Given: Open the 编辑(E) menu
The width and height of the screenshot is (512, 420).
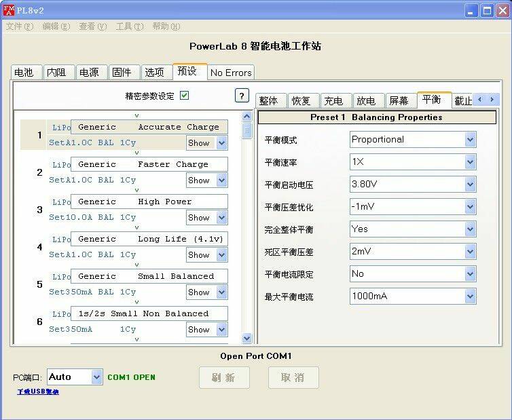Looking at the screenshot, I should [56, 26].
